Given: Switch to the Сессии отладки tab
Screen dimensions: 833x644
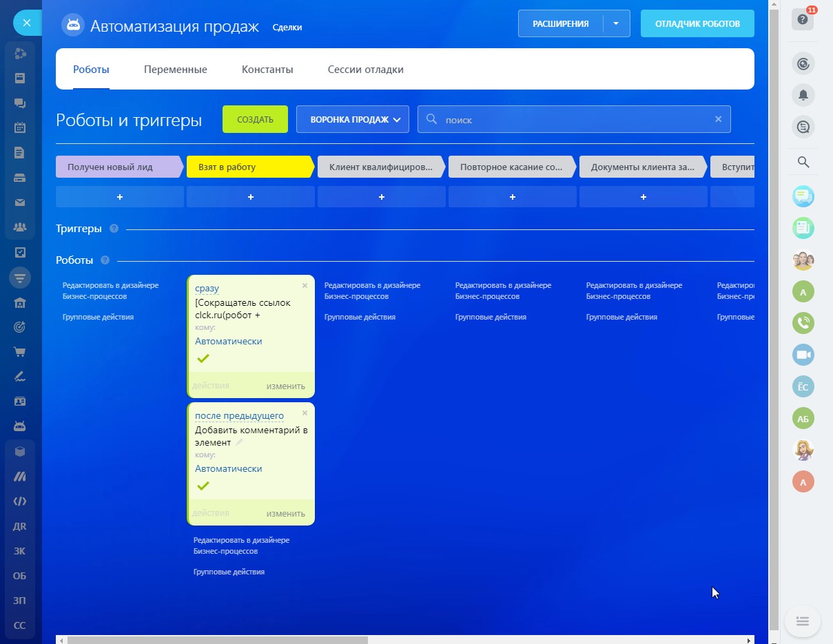Looking at the screenshot, I should tap(366, 70).
